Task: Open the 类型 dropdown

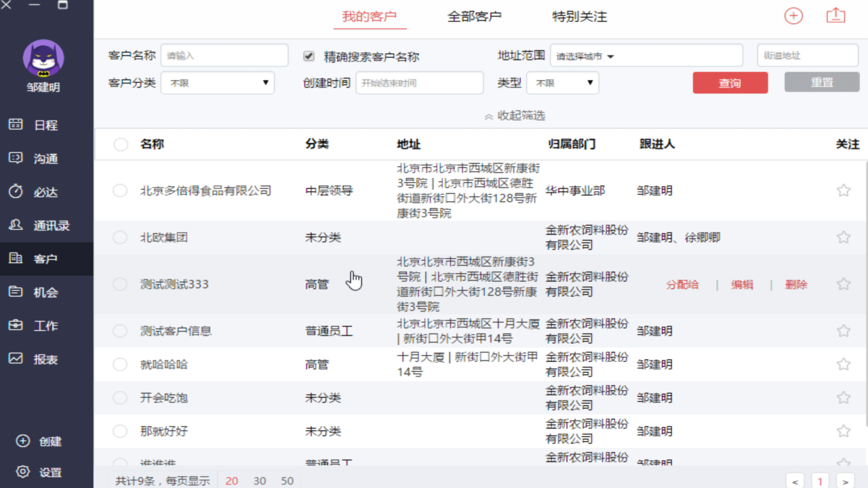Action: click(x=562, y=83)
